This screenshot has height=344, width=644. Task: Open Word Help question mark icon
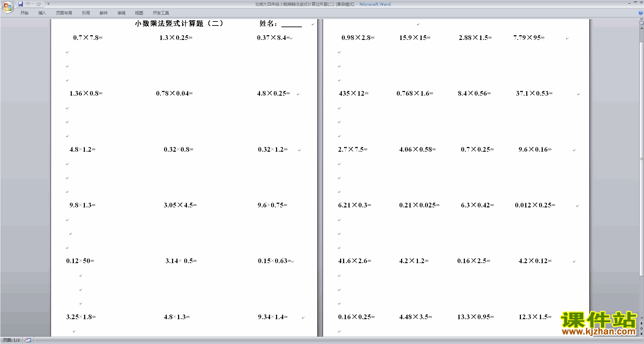pos(641,13)
